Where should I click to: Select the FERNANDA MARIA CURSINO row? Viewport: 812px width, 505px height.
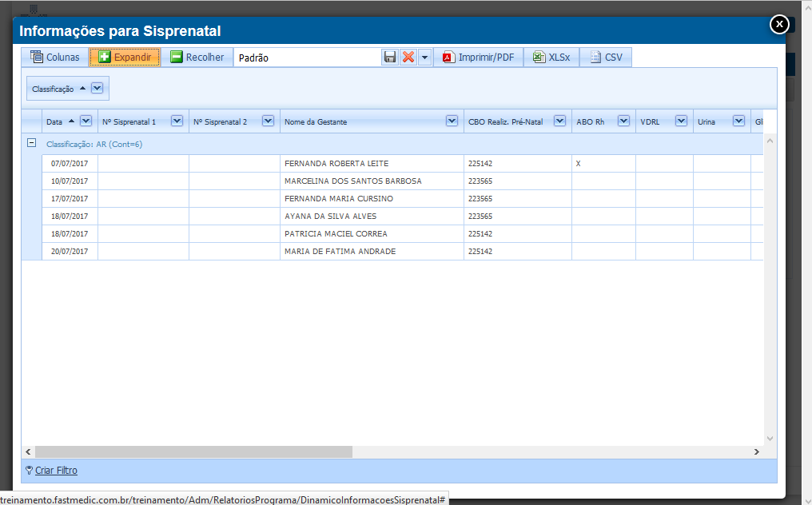click(x=402, y=198)
